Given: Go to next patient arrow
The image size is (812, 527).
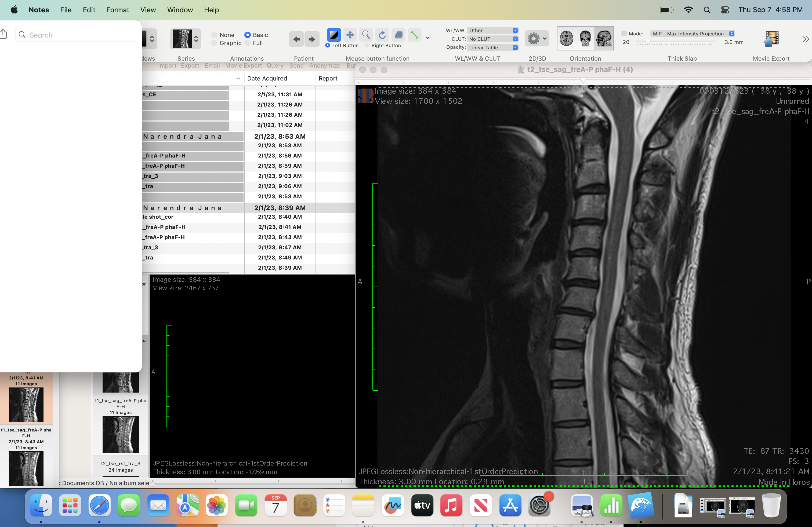Looking at the screenshot, I should [311, 39].
